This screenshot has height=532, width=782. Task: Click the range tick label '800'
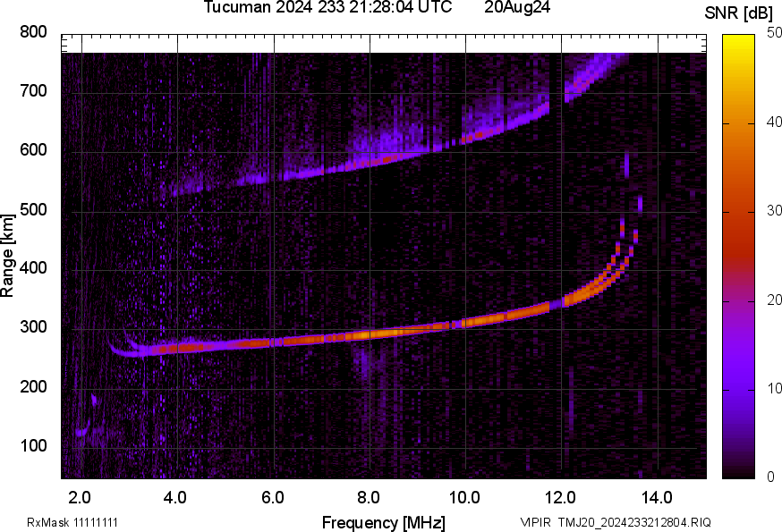[33, 32]
